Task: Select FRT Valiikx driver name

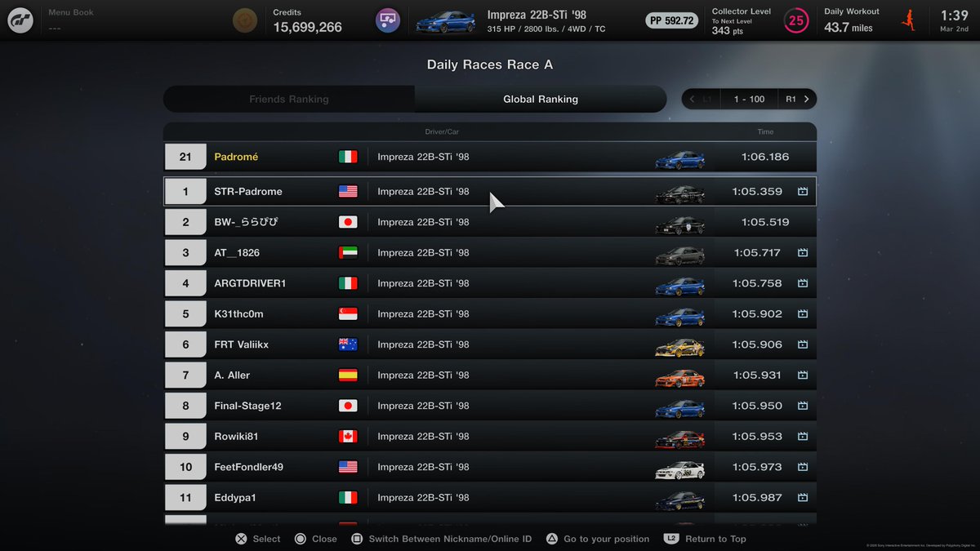Action: click(241, 344)
